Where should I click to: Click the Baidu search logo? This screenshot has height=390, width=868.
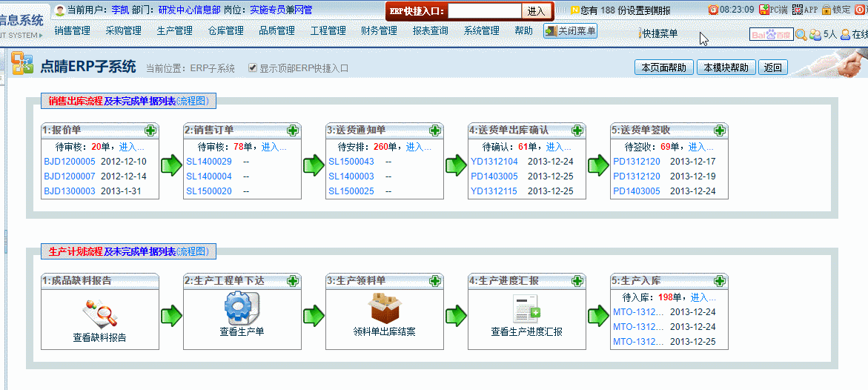(771, 34)
